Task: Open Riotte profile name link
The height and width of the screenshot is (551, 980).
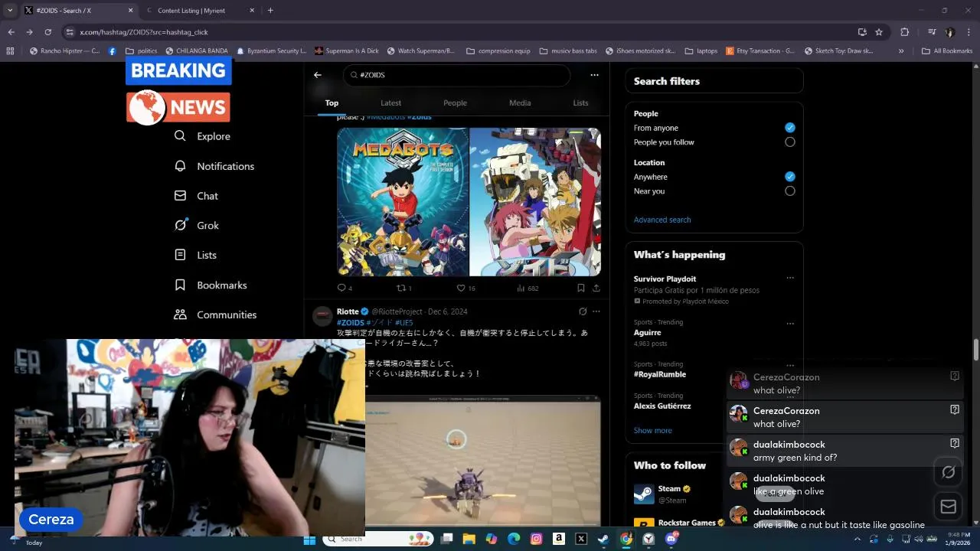Action: tap(348, 311)
